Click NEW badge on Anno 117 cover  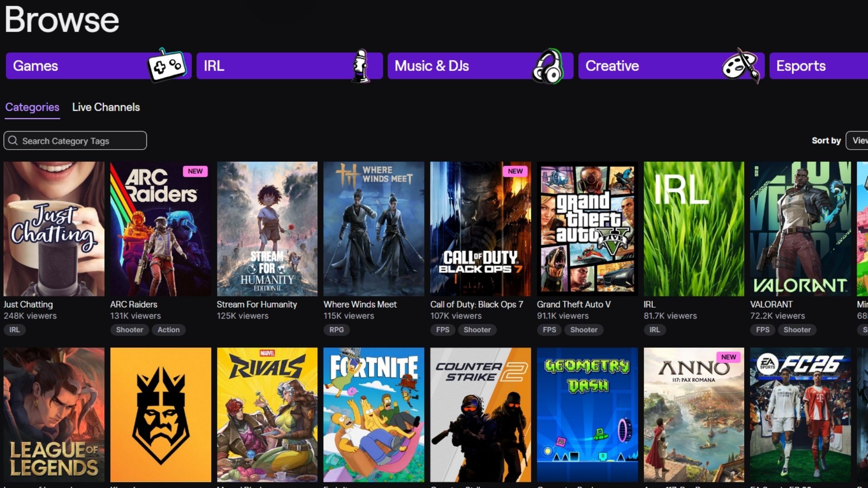728,357
